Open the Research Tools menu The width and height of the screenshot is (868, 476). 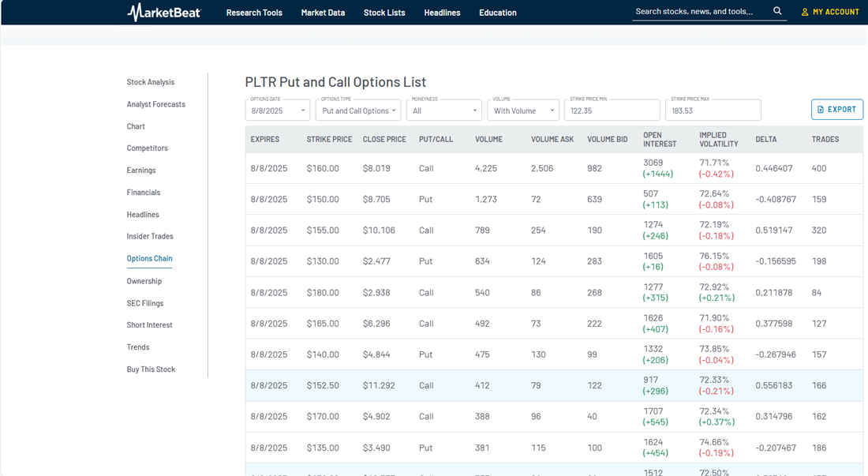click(x=254, y=13)
